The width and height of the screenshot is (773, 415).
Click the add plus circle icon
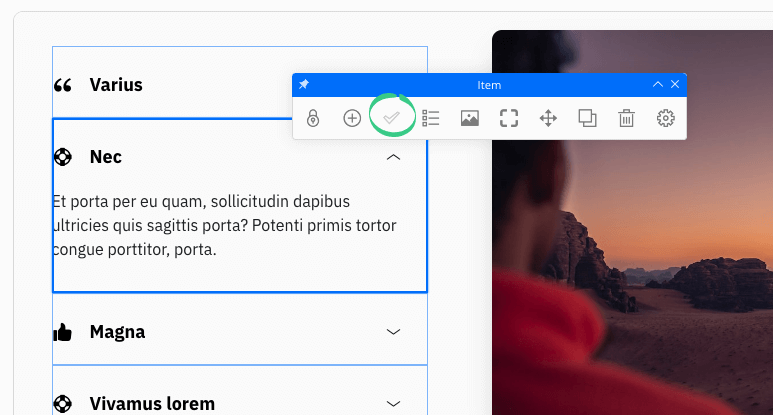(352, 118)
